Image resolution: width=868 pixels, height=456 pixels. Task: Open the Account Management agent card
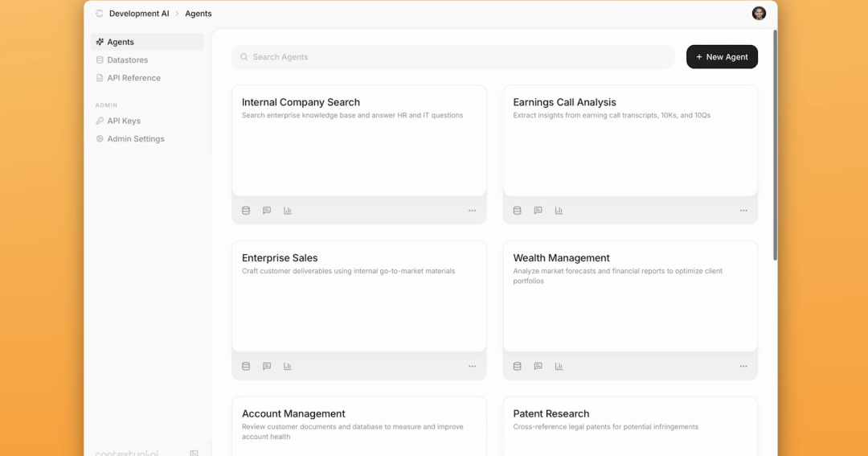pos(359,426)
